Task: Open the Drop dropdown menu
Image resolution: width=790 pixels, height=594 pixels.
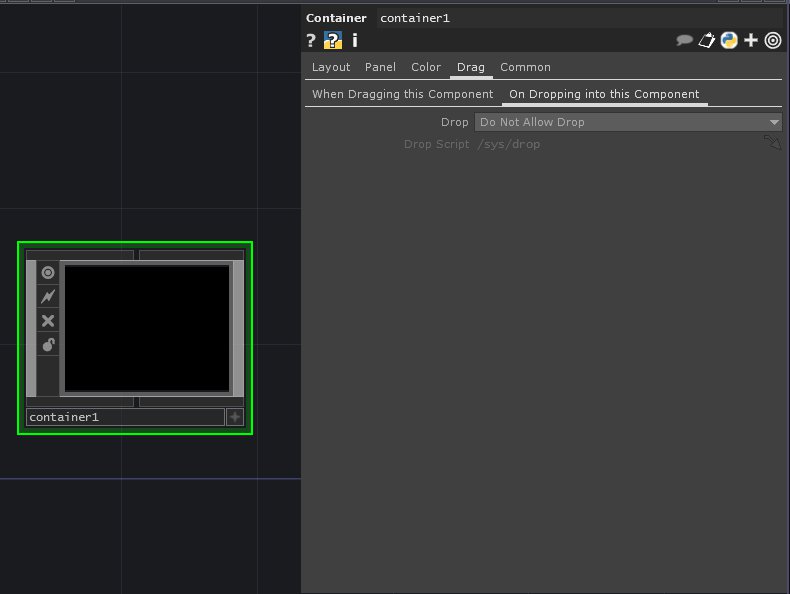Action: [628, 122]
